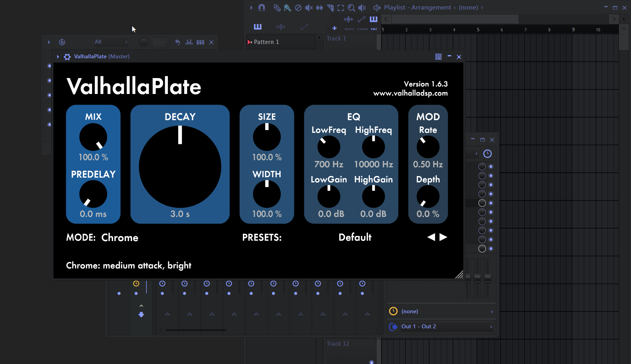631x364 pixels.
Task: Toggle first effect slot enable light in mixer
Action: click(x=491, y=167)
